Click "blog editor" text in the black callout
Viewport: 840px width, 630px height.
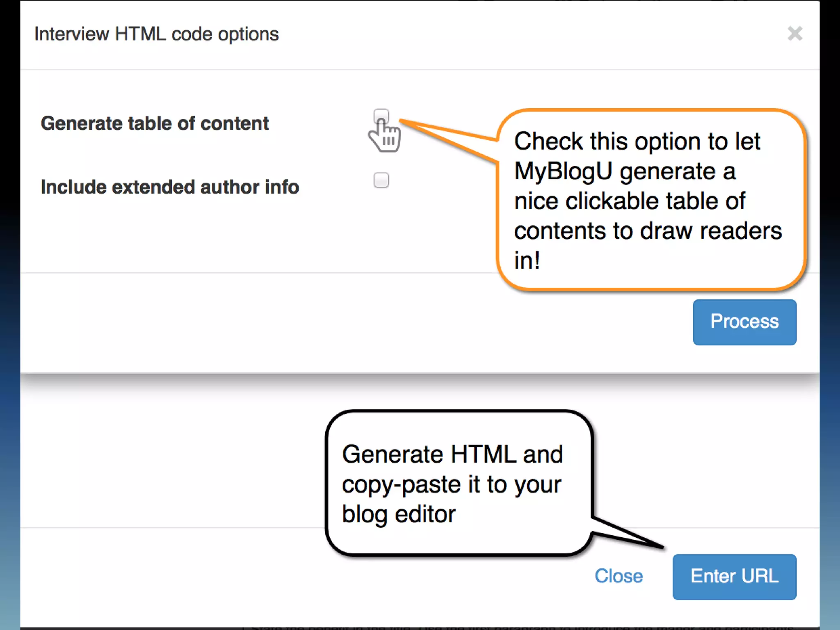(x=399, y=514)
